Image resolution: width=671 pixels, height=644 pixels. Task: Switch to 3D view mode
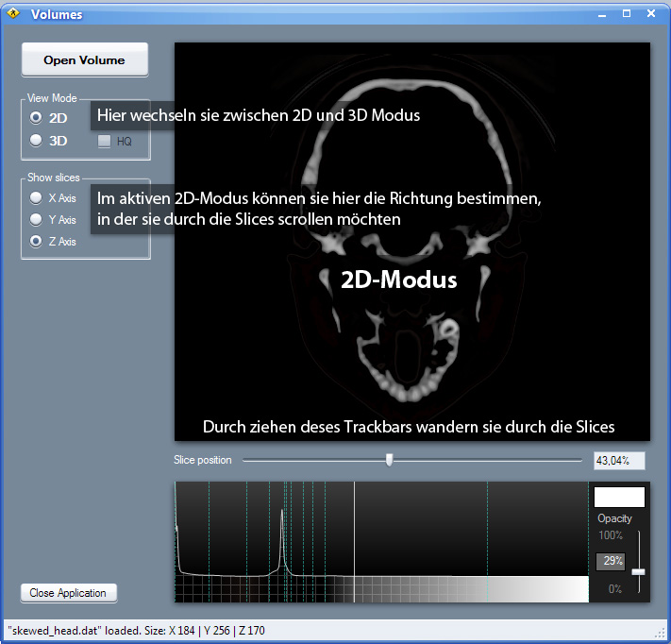tap(37, 141)
